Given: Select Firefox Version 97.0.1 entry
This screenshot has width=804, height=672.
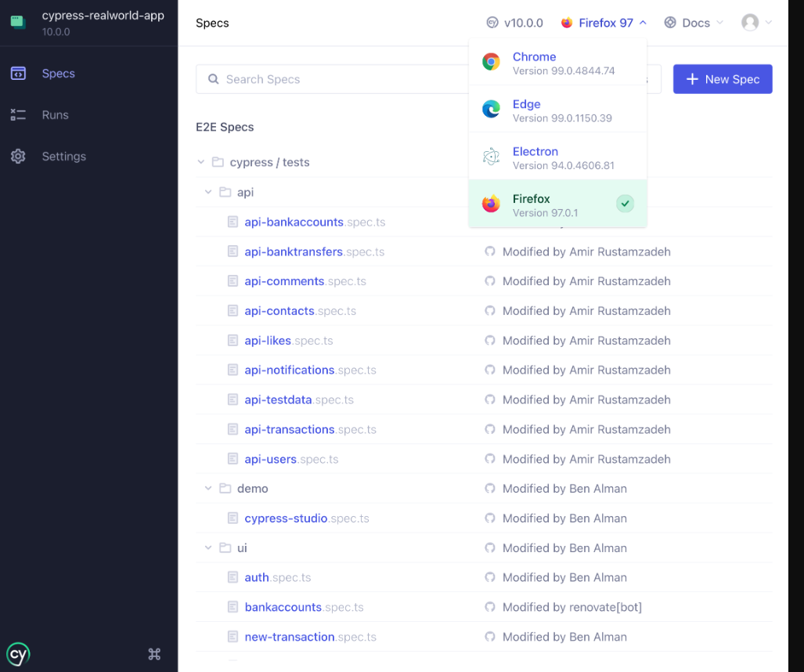Looking at the screenshot, I should coord(558,204).
